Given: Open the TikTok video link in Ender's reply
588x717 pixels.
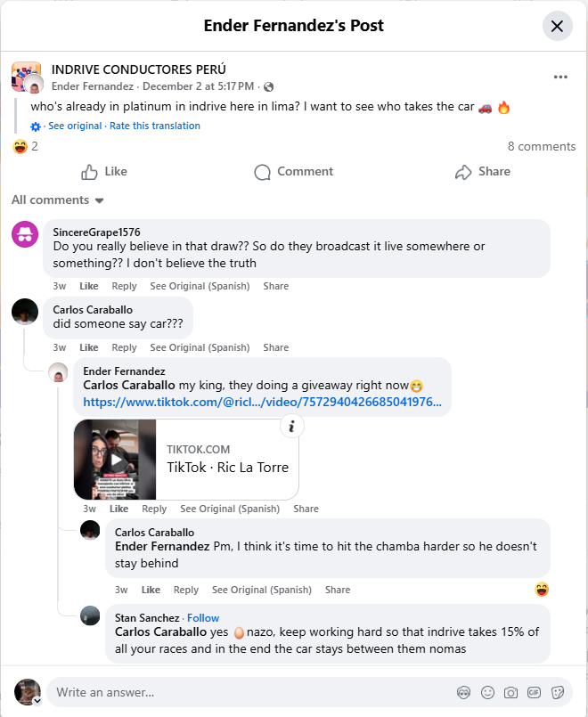Looking at the screenshot, I should point(262,403).
